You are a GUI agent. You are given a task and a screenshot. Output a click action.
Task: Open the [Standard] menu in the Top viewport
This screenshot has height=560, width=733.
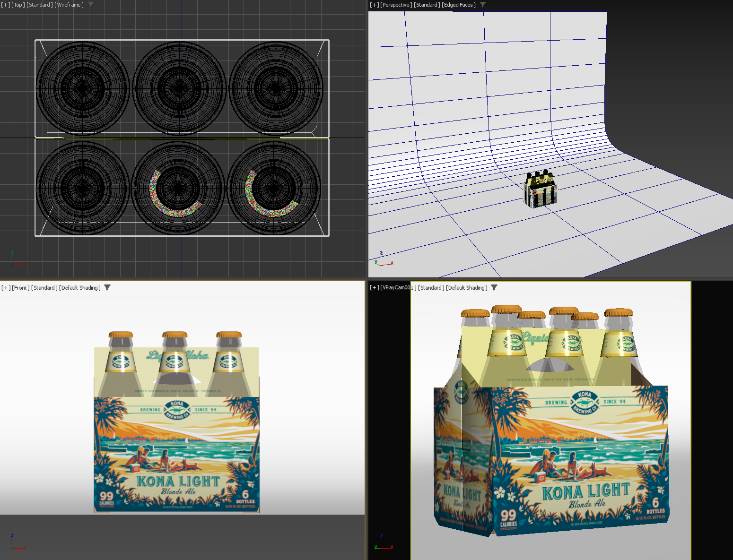pyautogui.click(x=40, y=5)
